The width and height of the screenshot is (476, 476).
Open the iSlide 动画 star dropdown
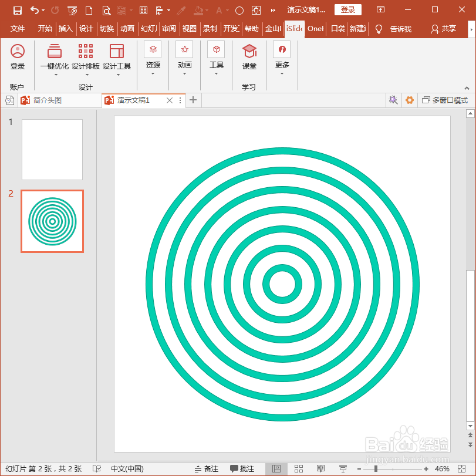coord(184,59)
